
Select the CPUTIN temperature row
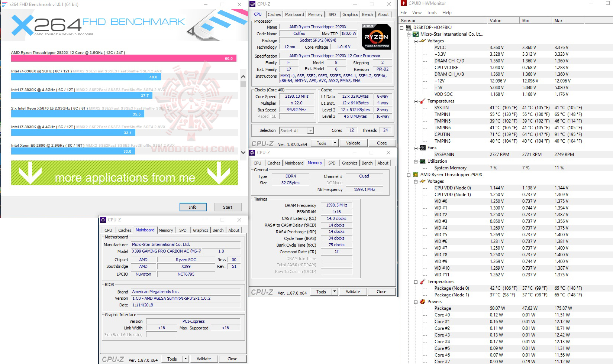click(x=506, y=134)
